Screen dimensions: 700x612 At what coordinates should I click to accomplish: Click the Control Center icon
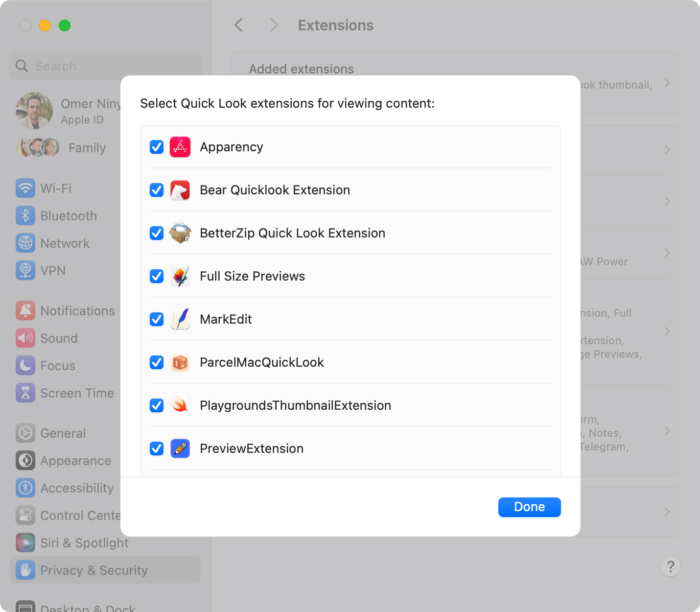[x=25, y=516]
